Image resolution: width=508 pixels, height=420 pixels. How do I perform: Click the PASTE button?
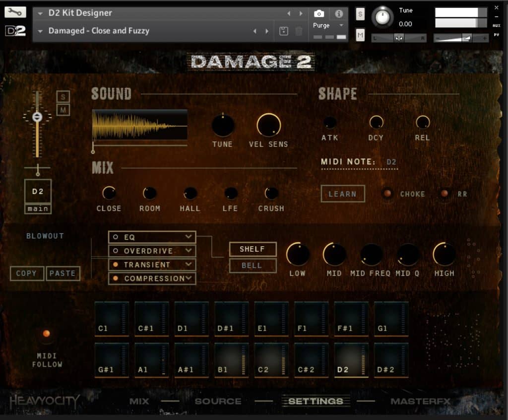63,274
